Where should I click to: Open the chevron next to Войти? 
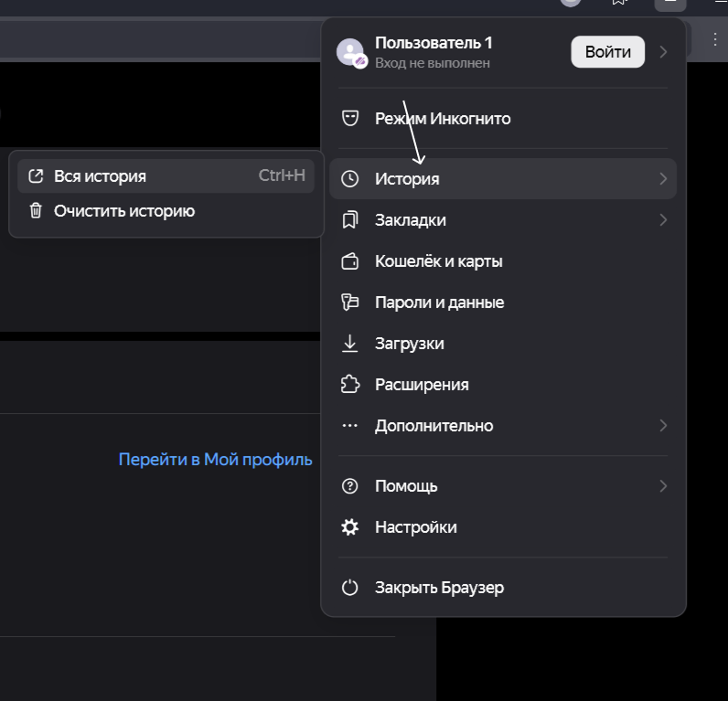(663, 52)
